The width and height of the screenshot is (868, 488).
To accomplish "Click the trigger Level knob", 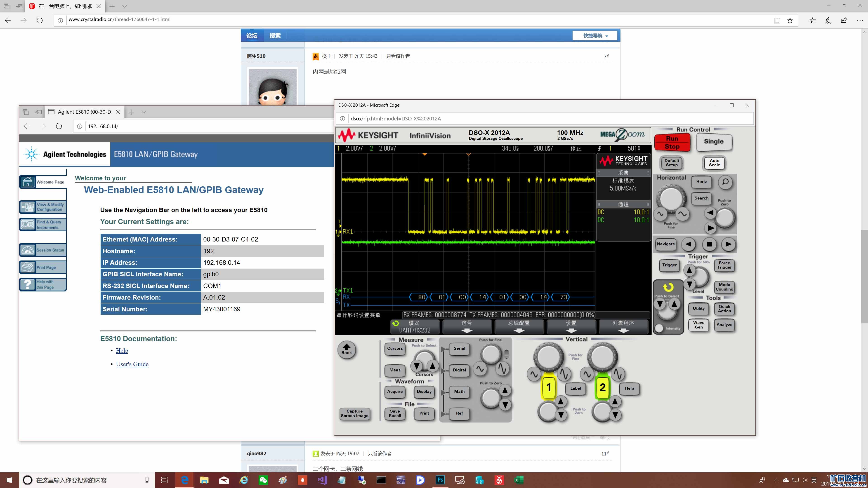I will [x=700, y=277].
